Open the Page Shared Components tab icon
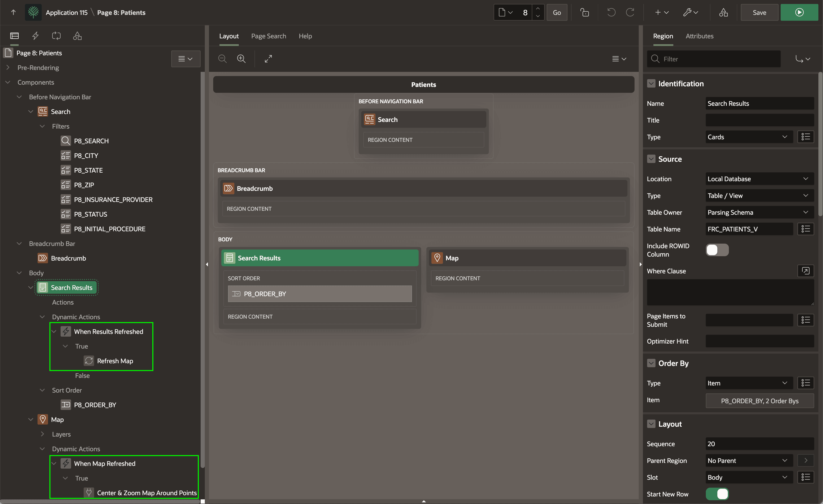 (x=77, y=36)
